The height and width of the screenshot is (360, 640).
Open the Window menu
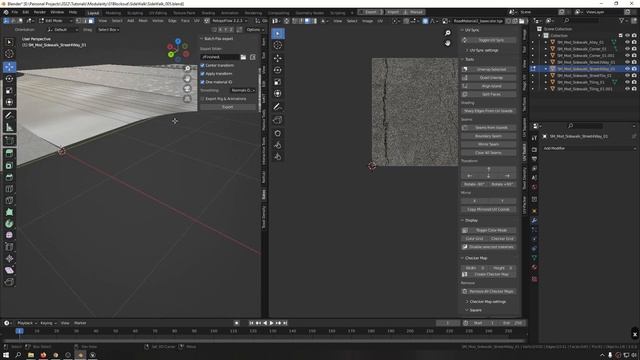[57, 12]
